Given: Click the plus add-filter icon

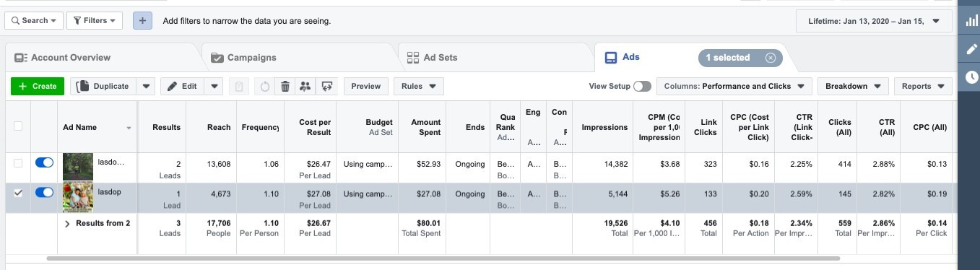Looking at the screenshot, I should click(142, 21).
